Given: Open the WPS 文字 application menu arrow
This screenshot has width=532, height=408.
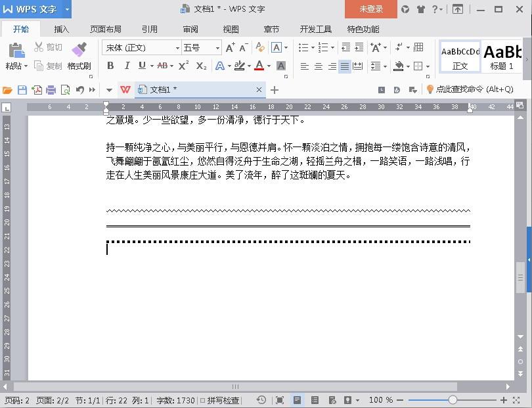Looking at the screenshot, I should (x=67, y=9).
